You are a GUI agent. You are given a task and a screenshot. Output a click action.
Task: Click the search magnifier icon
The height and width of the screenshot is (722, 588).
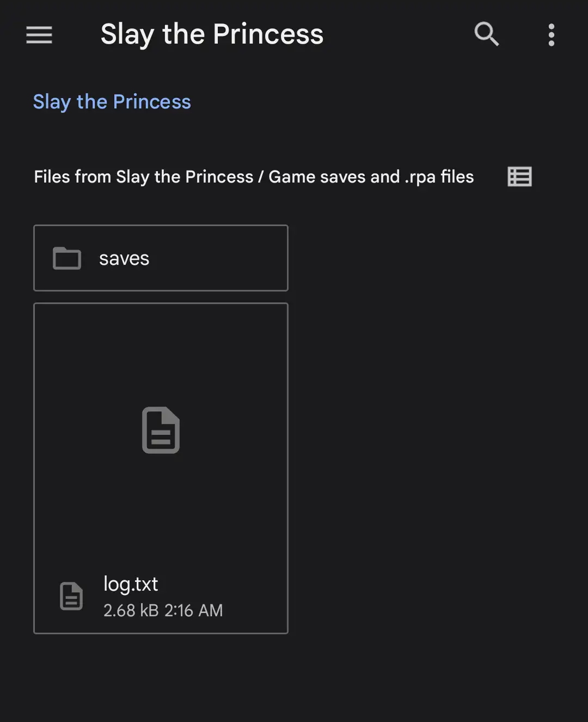pyautogui.click(x=486, y=34)
